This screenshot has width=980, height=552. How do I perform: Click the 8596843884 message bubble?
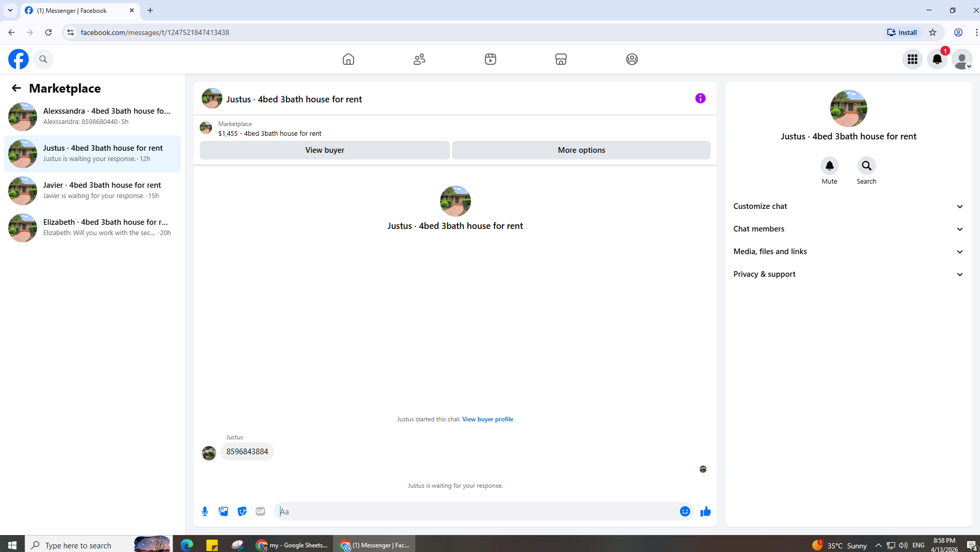pos(247,452)
